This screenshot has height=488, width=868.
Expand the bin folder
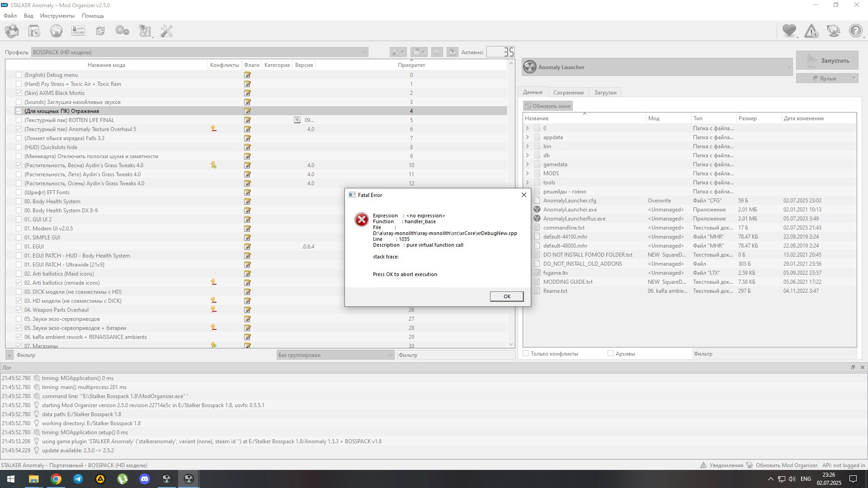527,146
